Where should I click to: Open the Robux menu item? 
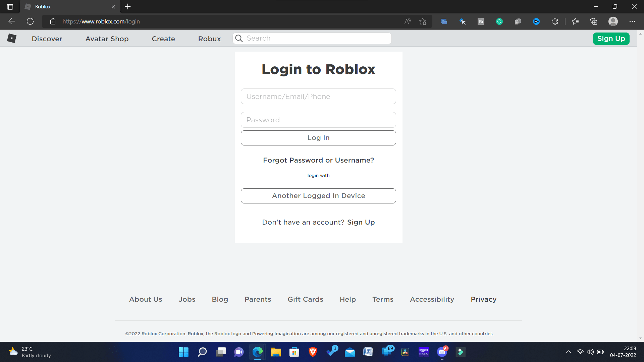point(209,39)
